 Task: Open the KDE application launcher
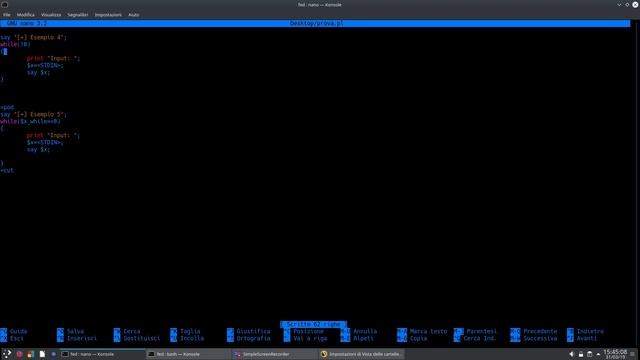click(x=7, y=354)
